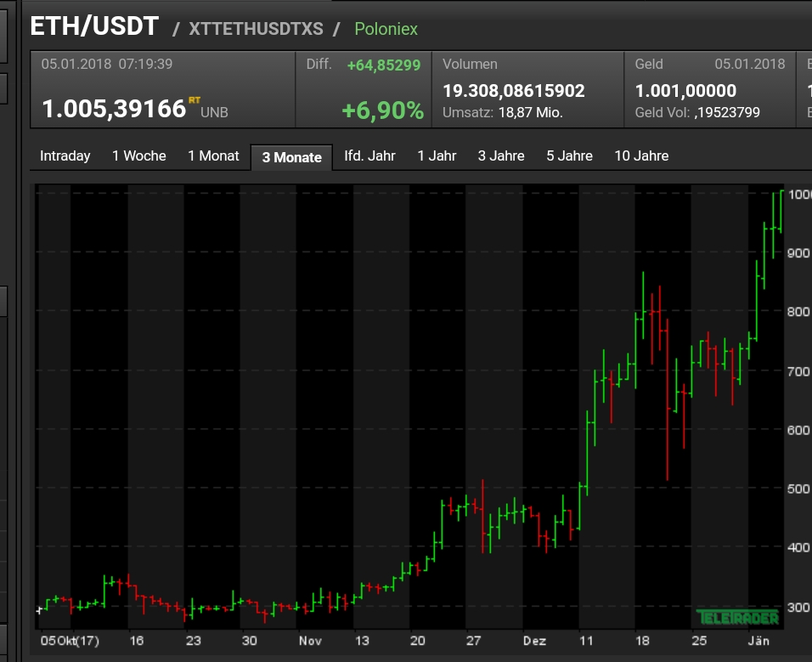The image size is (812, 662).
Task: Switch to the Intraday tab
Action: [65, 156]
